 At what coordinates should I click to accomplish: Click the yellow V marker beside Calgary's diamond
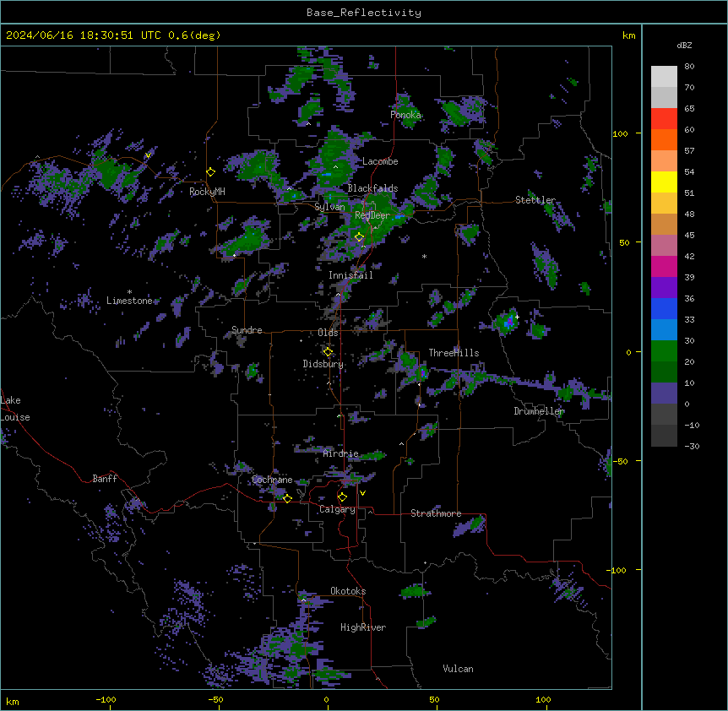point(362,493)
